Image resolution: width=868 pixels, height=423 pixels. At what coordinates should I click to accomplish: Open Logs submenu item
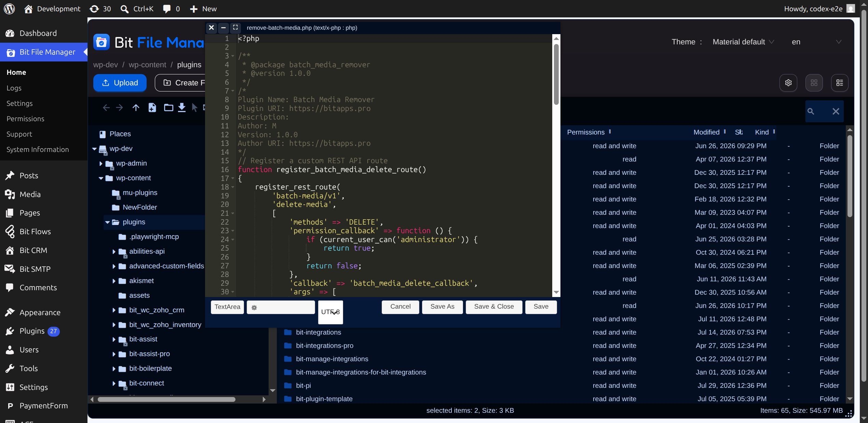click(x=14, y=88)
